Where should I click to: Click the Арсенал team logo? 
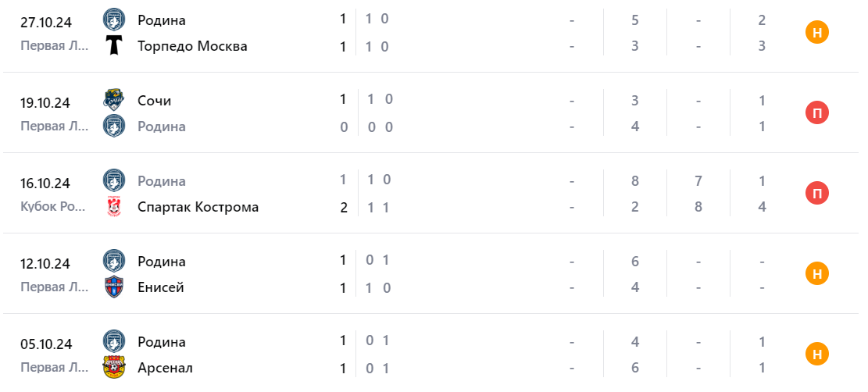pos(114,368)
